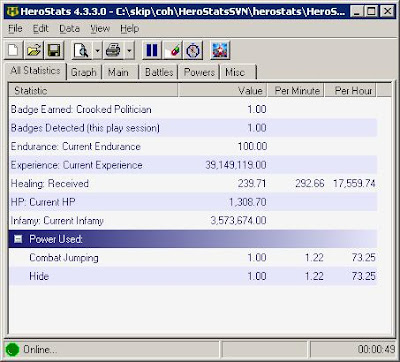Sort by the Statistic column header
This screenshot has width=400, height=362.
93,90
